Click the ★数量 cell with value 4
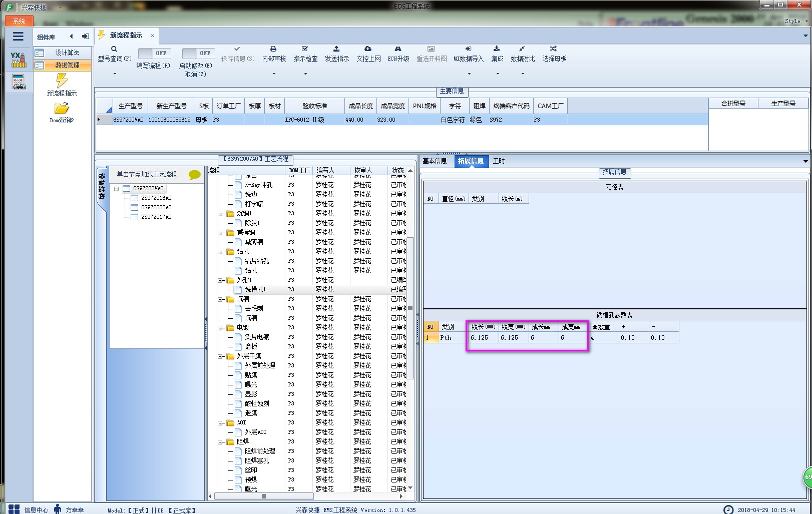The image size is (812, 514). point(603,338)
